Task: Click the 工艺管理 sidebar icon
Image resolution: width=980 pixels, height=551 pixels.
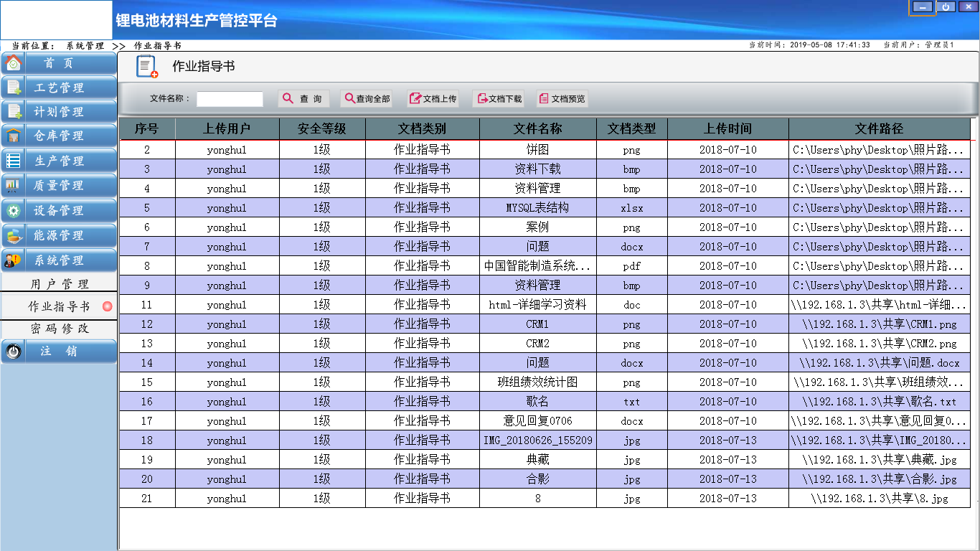Action: (13, 88)
